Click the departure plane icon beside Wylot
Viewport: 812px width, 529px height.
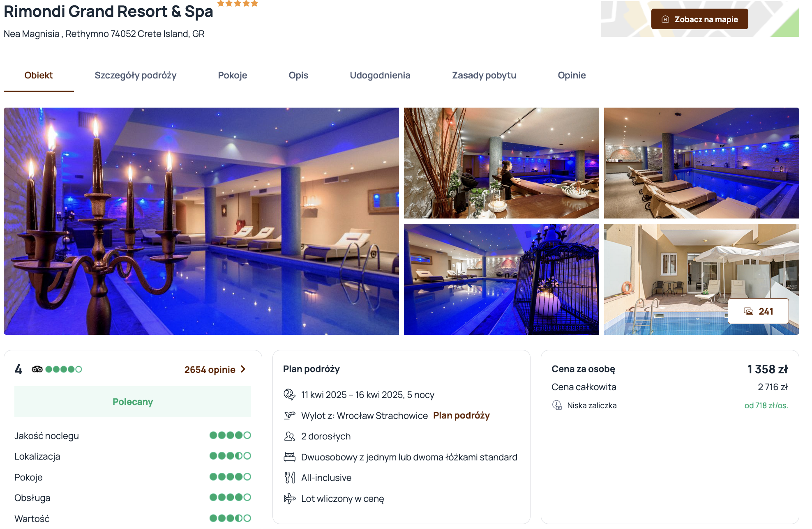(289, 415)
